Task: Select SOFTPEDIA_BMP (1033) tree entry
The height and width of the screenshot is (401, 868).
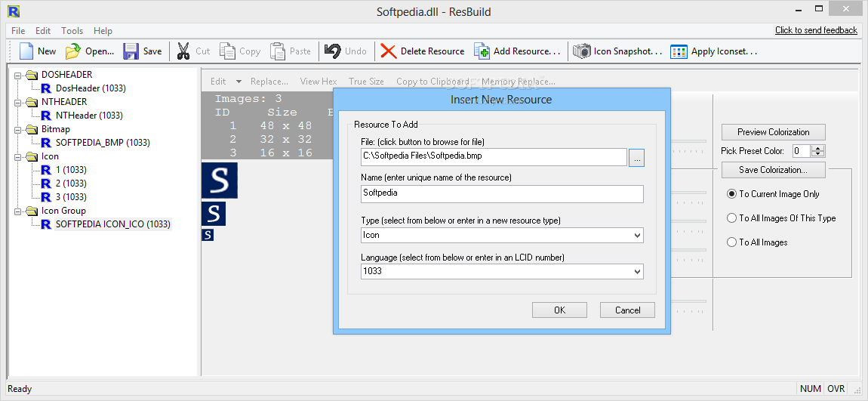Action: [x=103, y=142]
